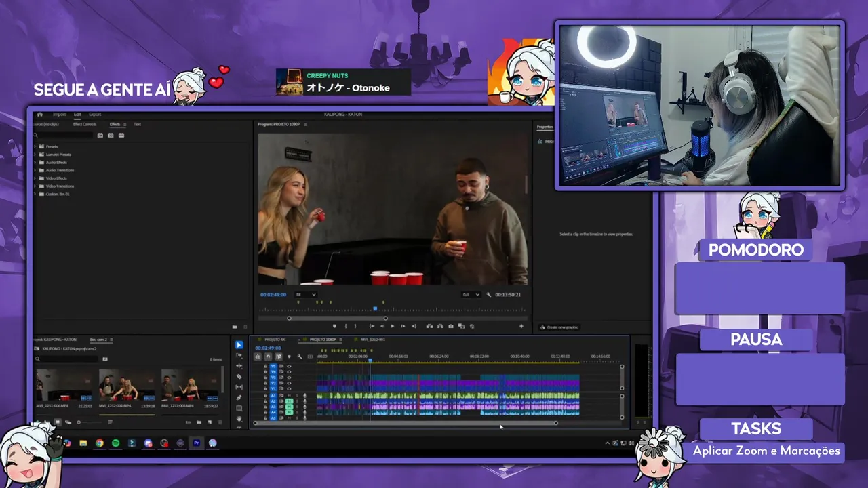This screenshot has height=488, width=868.
Task: Open the Fit zoom level dropdown
Action: click(x=306, y=295)
